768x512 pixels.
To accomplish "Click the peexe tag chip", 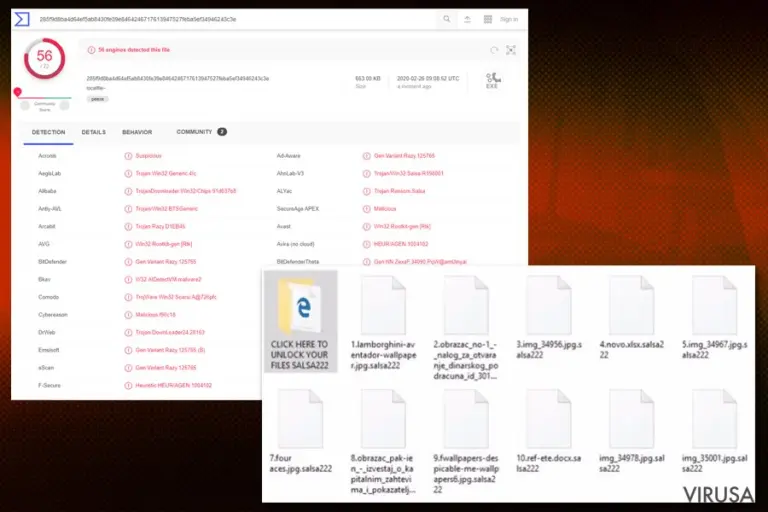I will pyautogui.click(x=97, y=99).
